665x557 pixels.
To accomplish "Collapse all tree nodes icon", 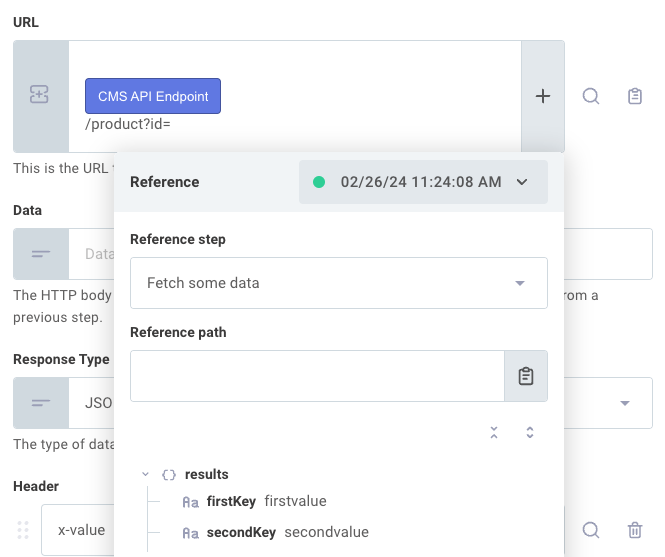I will tap(494, 432).
